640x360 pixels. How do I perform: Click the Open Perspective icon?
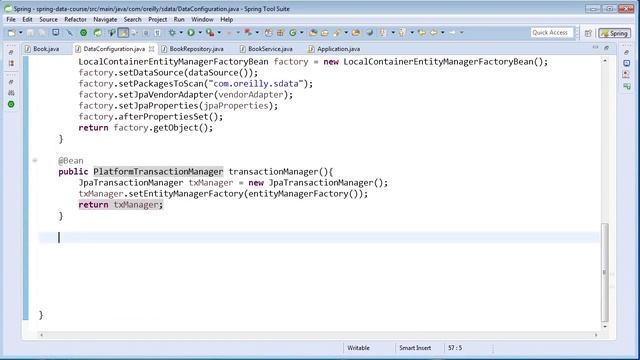(x=588, y=33)
